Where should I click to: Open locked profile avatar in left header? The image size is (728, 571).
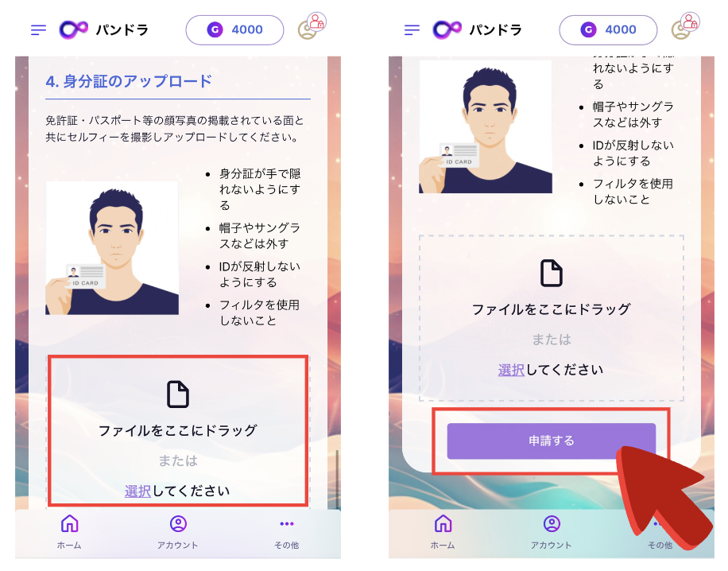pos(312,26)
